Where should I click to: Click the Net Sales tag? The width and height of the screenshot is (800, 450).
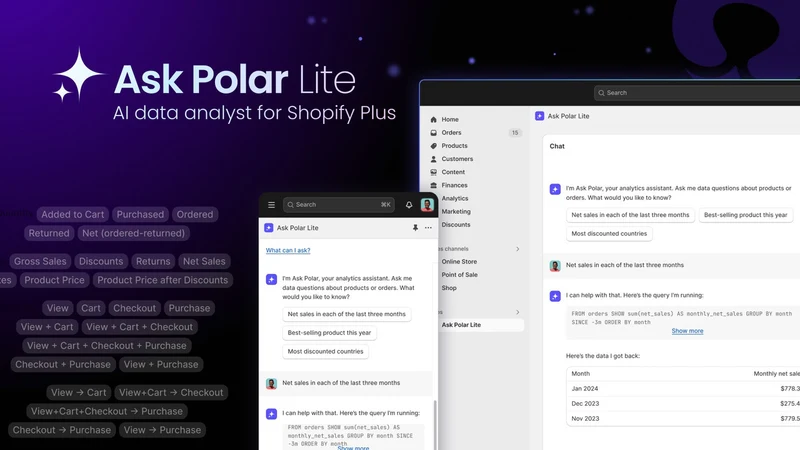tap(204, 261)
